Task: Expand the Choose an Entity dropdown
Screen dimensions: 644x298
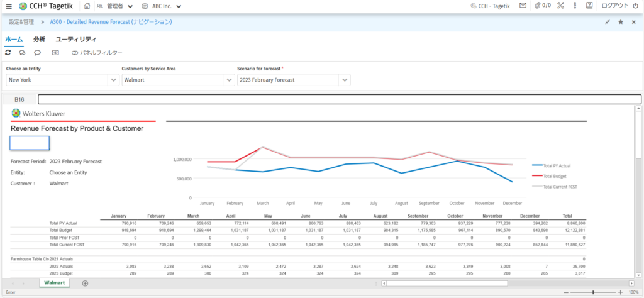Action: (114, 80)
